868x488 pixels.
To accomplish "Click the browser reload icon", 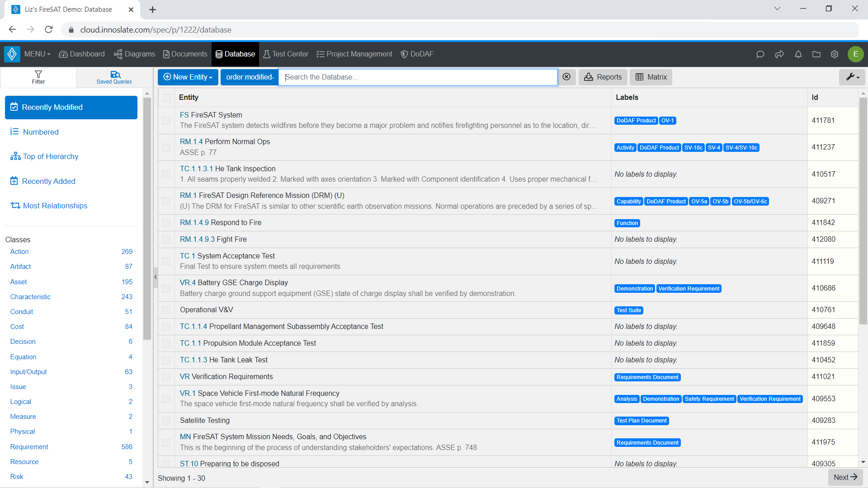I will coord(49,30).
